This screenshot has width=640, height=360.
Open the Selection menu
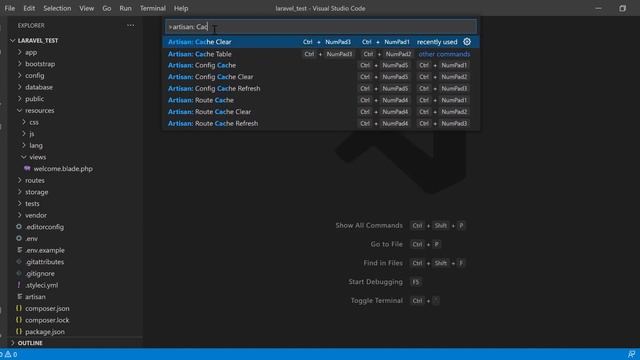pyautogui.click(x=57, y=8)
